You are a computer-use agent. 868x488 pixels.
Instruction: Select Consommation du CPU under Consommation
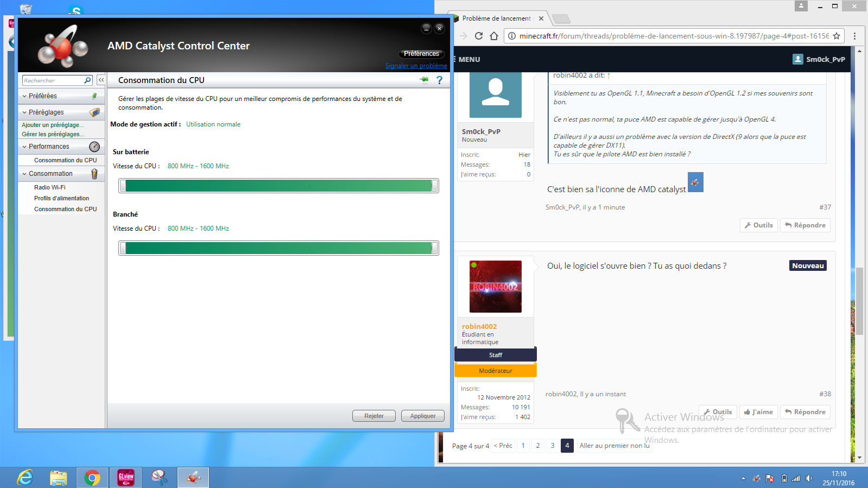(65, 209)
